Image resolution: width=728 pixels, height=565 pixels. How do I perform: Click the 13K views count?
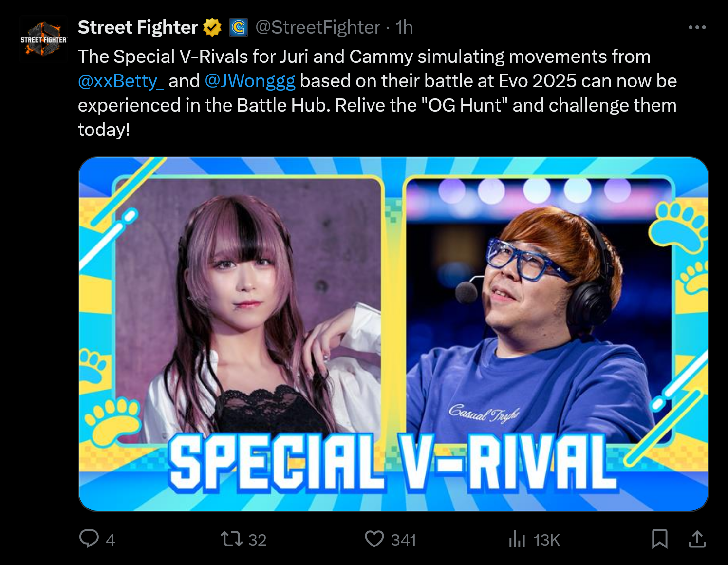point(546,540)
